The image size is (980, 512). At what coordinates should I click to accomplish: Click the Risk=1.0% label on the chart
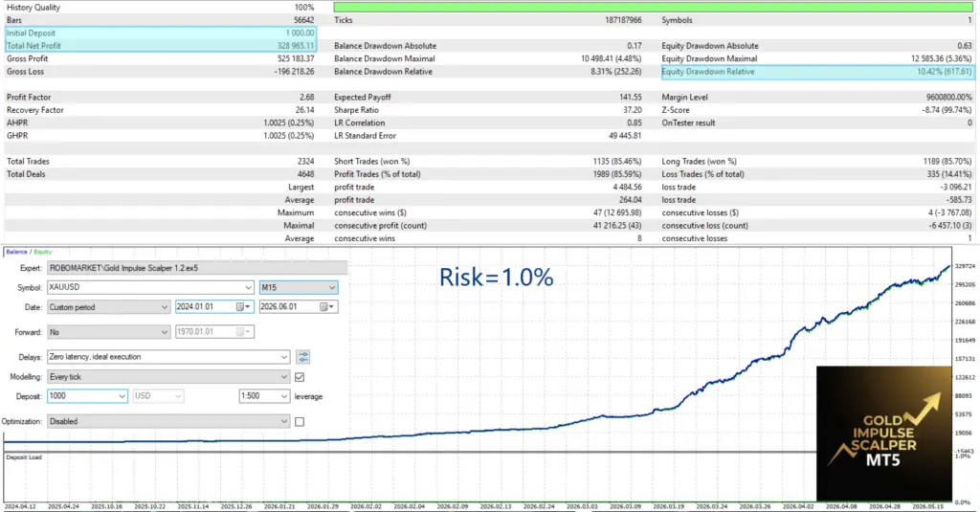[x=497, y=277]
